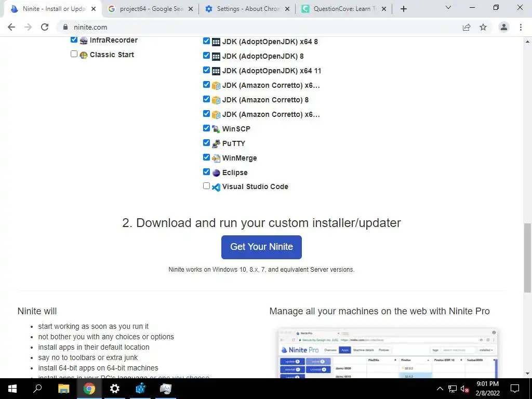Share this page via share icon
Viewport: 532px width, 399px height.
click(x=467, y=27)
